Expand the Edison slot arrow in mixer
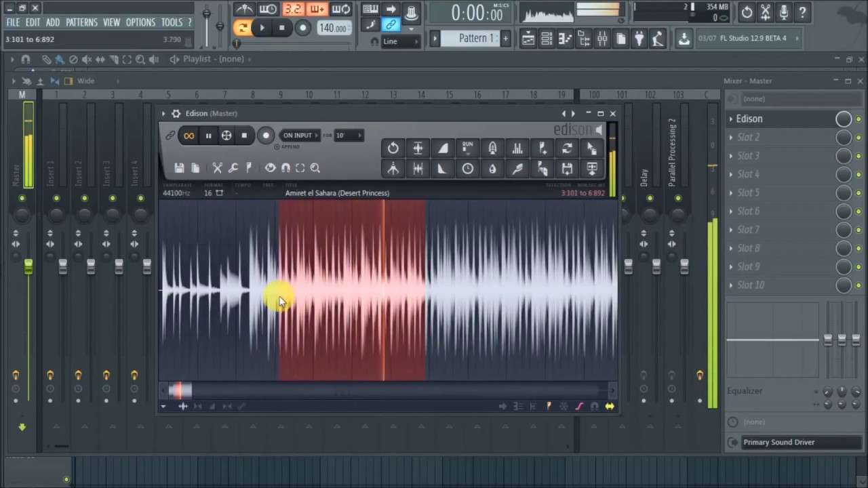This screenshot has width=868, height=488. point(731,119)
